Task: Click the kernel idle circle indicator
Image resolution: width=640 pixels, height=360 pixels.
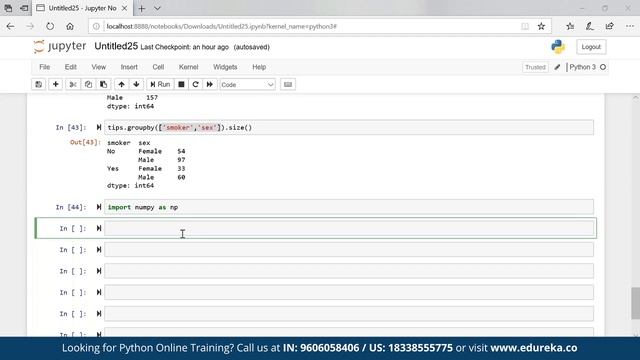Action: (603, 67)
